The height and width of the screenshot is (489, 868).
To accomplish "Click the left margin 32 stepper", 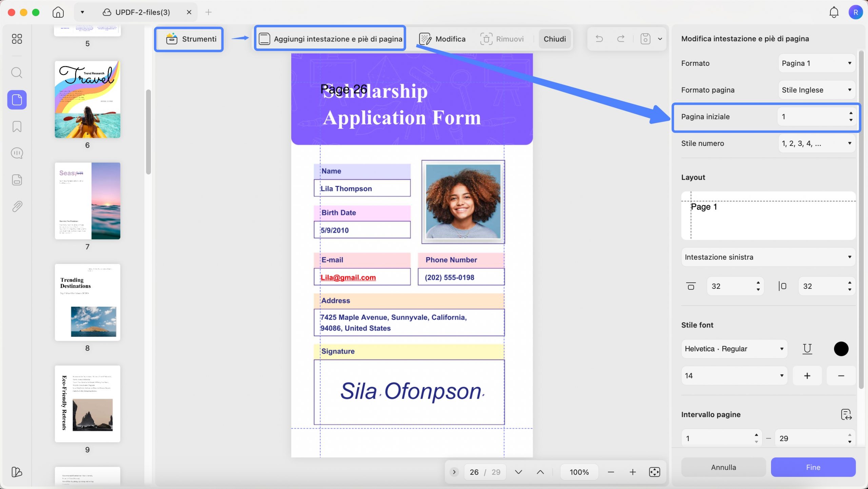I will [x=827, y=286].
